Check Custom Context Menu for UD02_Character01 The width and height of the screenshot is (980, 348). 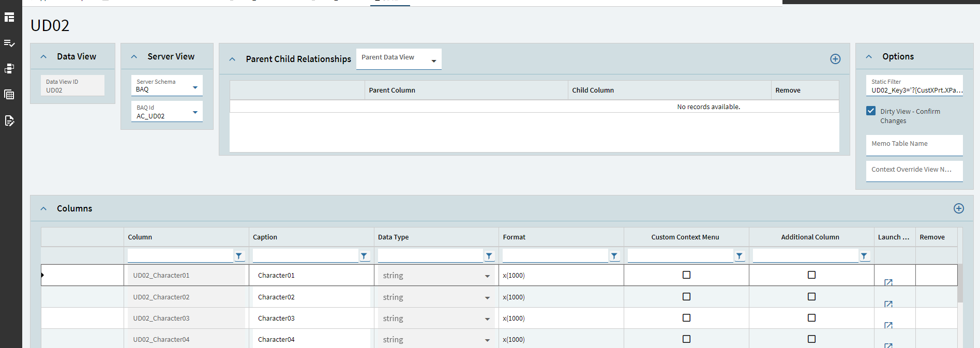pyautogui.click(x=686, y=275)
